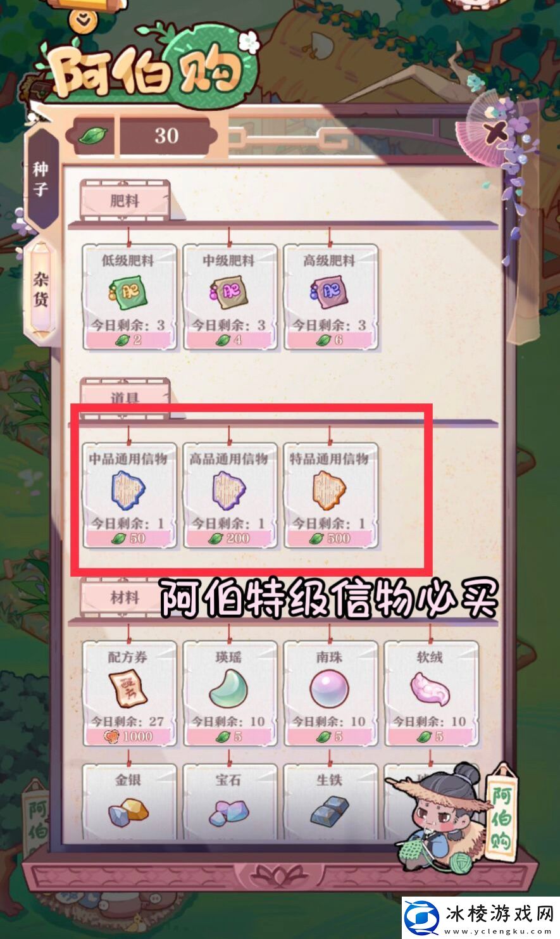Jump to the 材料 section header
The image size is (560, 939).
[x=125, y=598]
